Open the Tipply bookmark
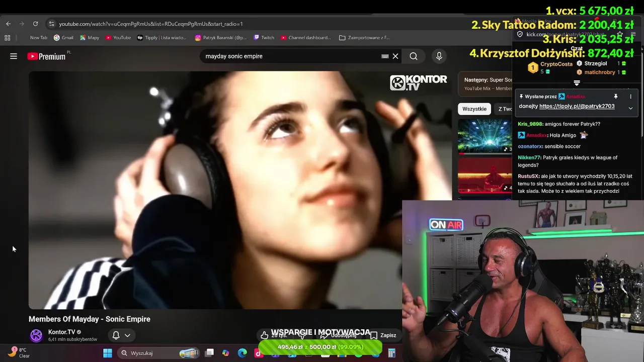The height and width of the screenshot is (362, 644). point(162,38)
